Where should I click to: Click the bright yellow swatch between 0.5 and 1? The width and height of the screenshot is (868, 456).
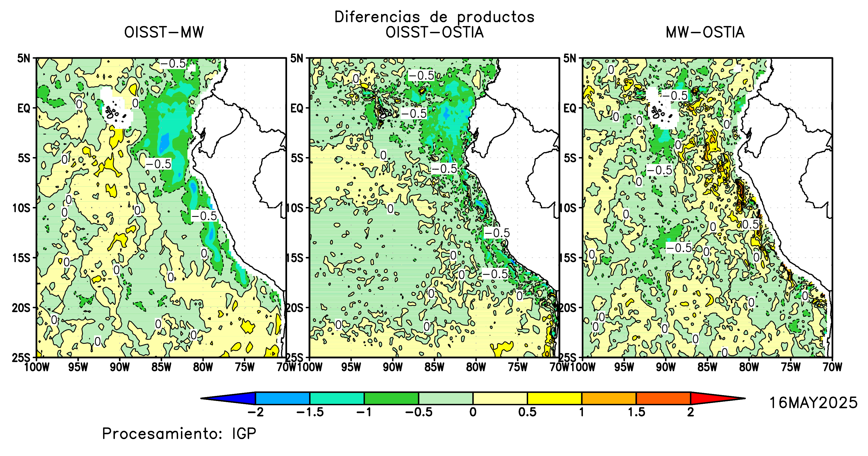pyautogui.click(x=555, y=398)
